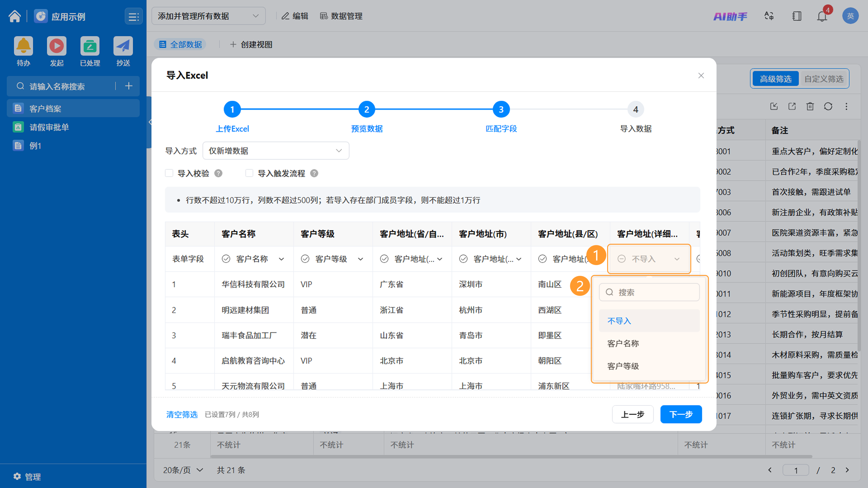Refresh the data table

pyautogui.click(x=828, y=107)
